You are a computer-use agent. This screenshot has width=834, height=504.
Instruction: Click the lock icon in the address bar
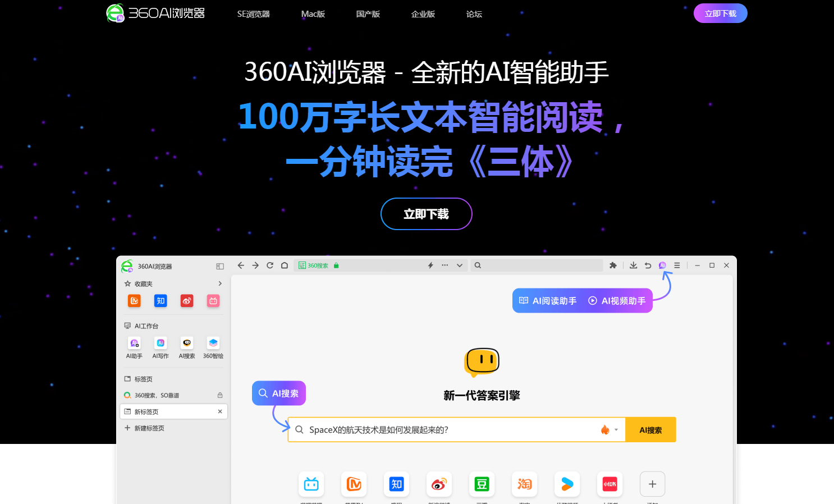coord(336,265)
